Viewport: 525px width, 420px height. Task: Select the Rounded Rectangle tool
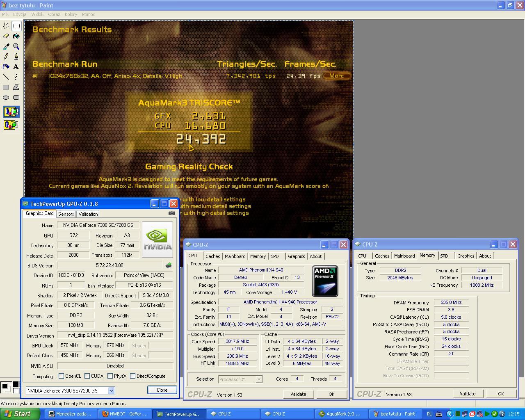click(16, 97)
